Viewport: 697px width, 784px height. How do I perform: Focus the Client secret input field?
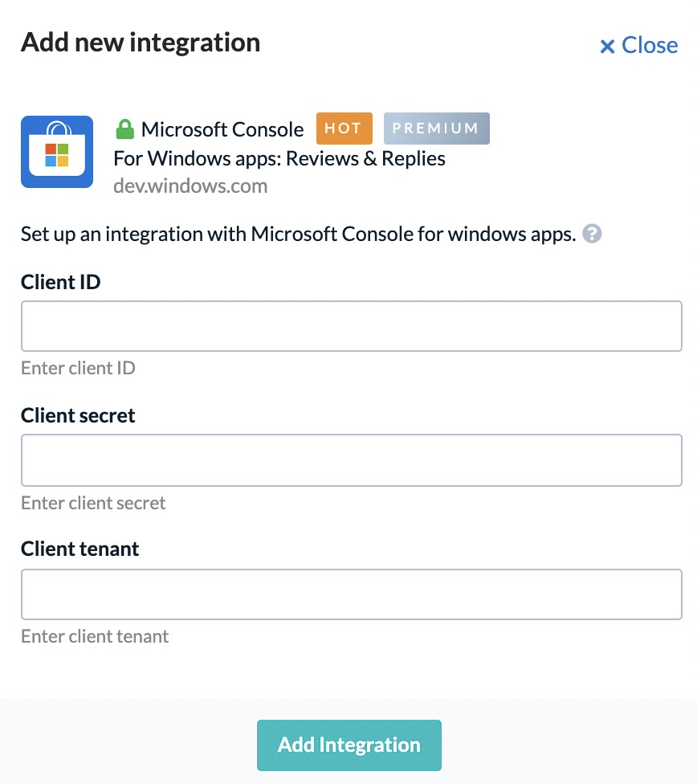click(x=352, y=460)
